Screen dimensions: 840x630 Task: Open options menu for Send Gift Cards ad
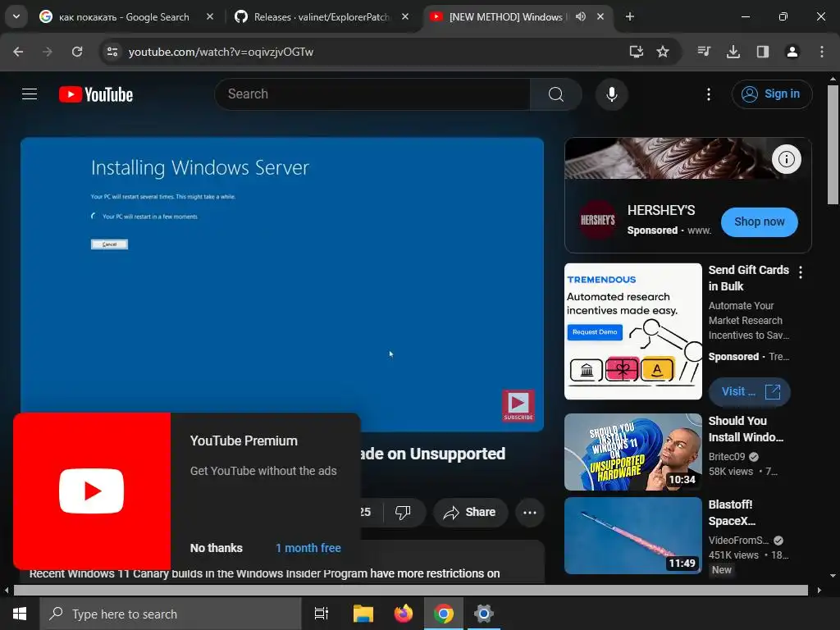point(801,272)
